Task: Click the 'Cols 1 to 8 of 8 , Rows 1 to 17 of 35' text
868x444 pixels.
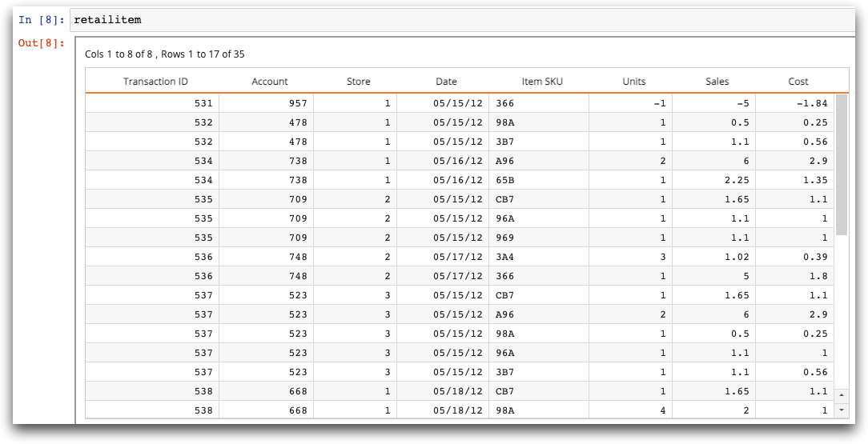Action: pos(164,54)
